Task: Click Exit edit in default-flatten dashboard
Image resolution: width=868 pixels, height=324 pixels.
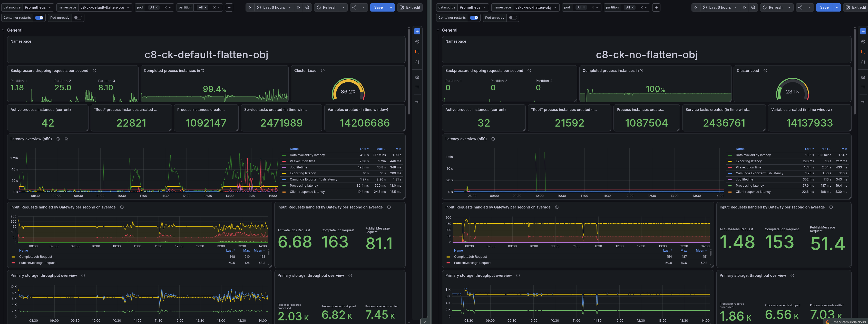Action: (410, 7)
